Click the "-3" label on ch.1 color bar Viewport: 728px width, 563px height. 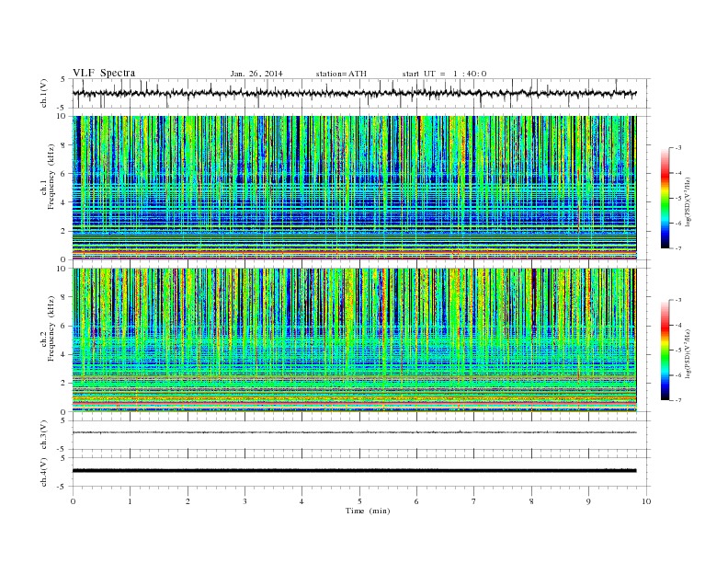tap(678, 148)
